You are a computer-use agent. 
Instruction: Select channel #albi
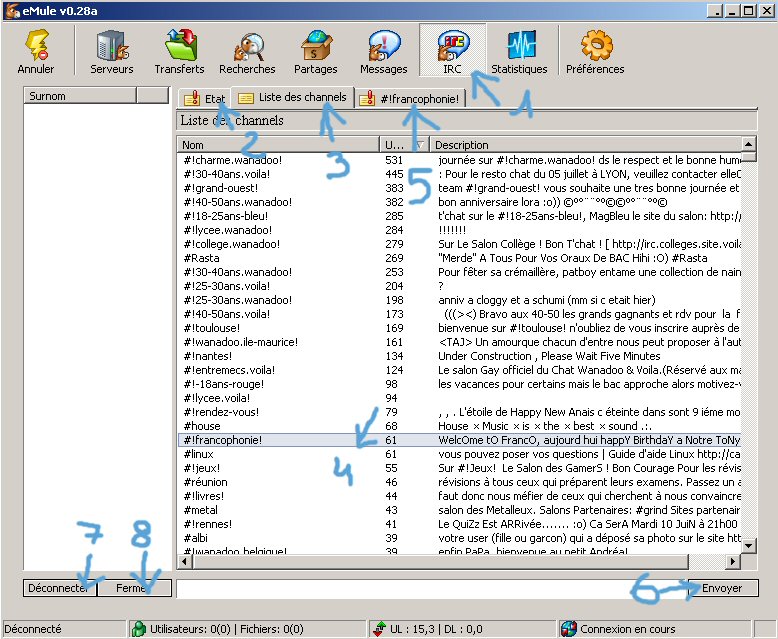[x=459, y=538]
